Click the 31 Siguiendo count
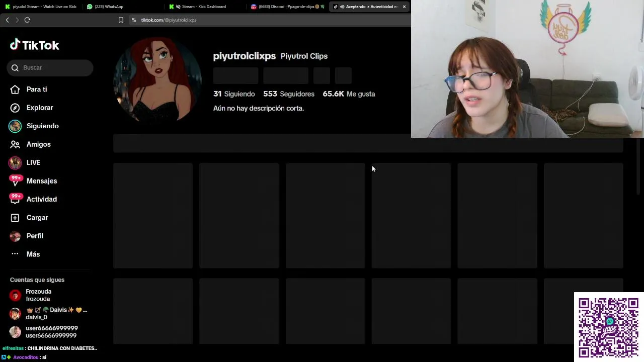 pos(234,94)
